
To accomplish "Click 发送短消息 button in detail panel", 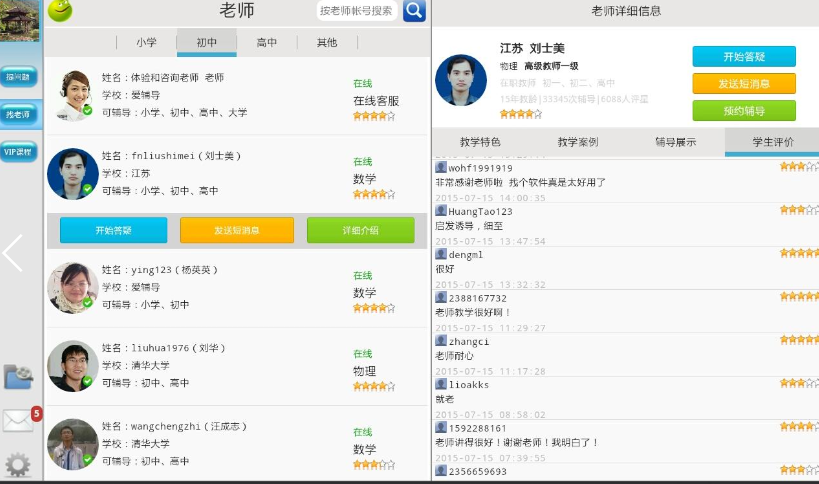I will 744,84.
